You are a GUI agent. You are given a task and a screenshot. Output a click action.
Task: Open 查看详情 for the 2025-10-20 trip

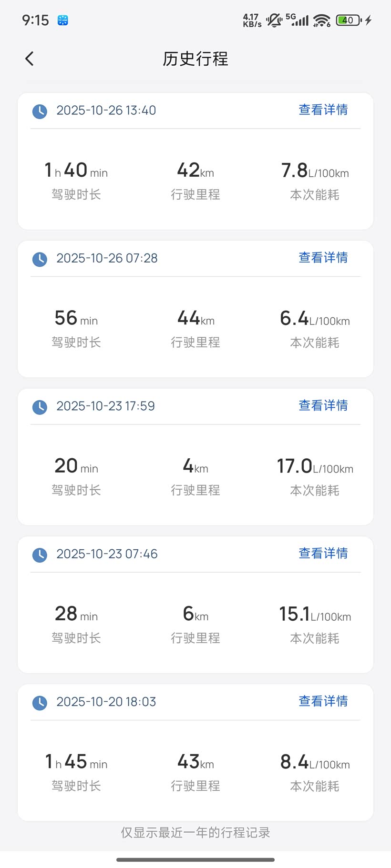coord(323,701)
